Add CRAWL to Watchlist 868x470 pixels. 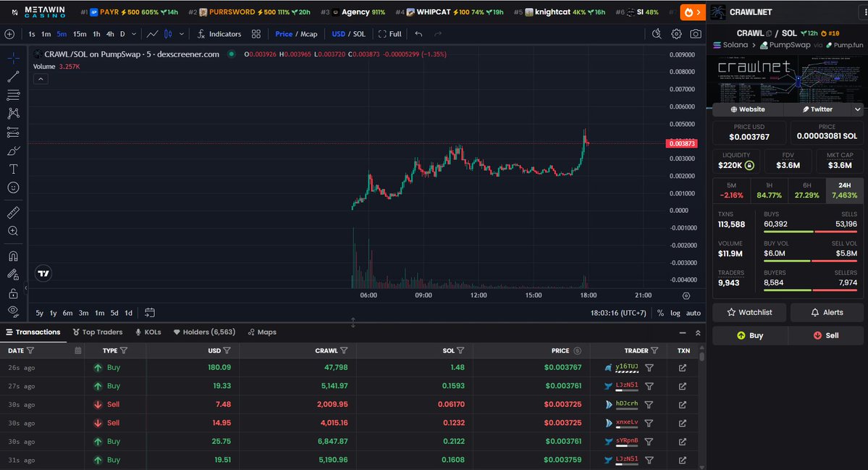tap(749, 313)
